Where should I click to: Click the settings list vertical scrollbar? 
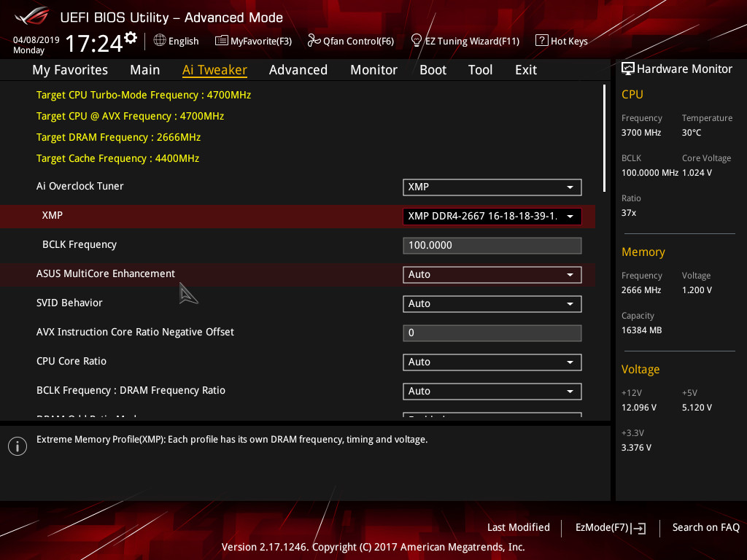pos(604,138)
